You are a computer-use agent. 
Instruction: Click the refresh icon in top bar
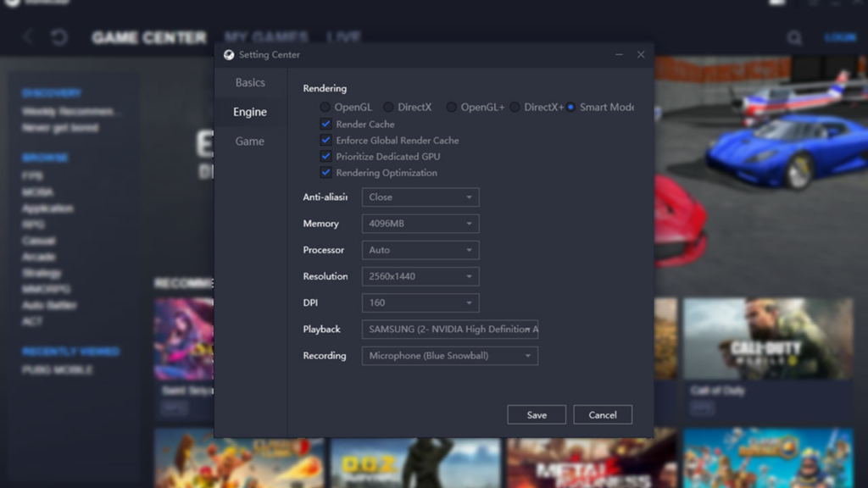59,37
